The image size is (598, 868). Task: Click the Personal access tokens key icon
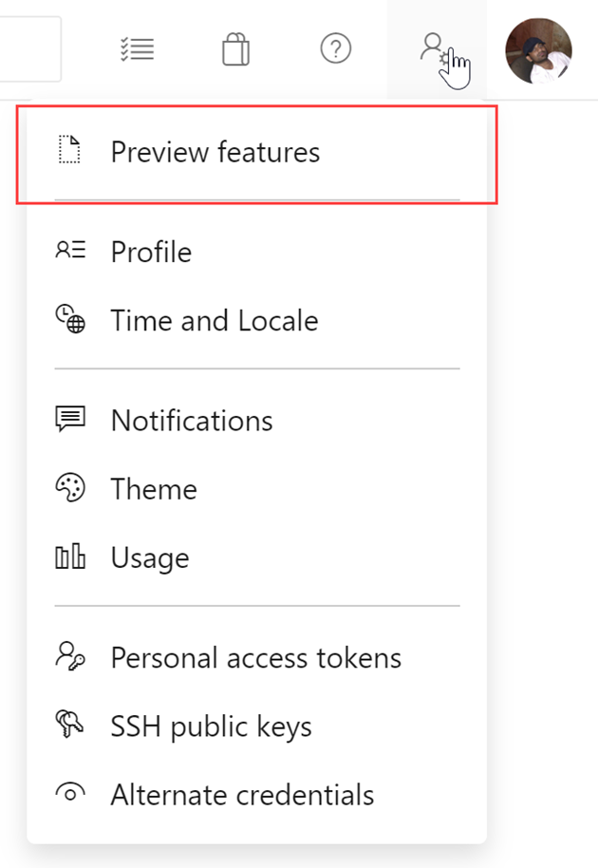tap(70, 657)
